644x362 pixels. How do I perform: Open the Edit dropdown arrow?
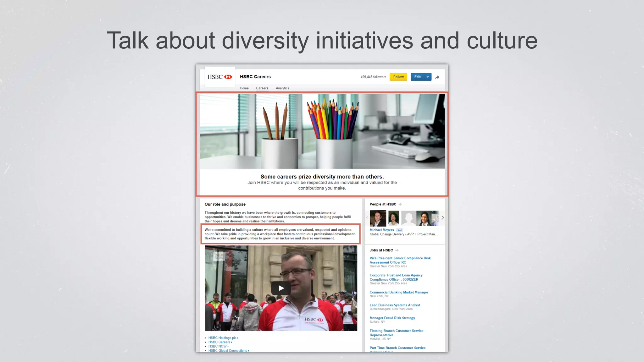point(428,77)
